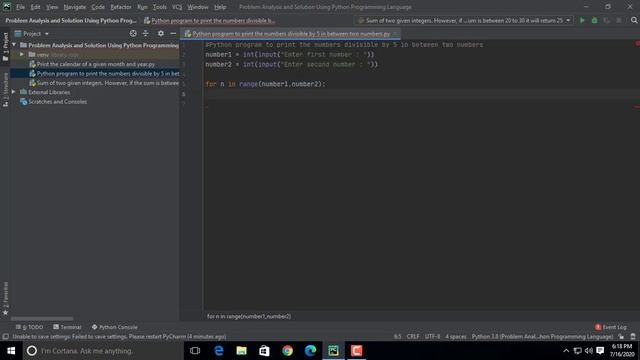Open the TODO tool window
This screenshot has width=640, height=360.
coord(29,327)
